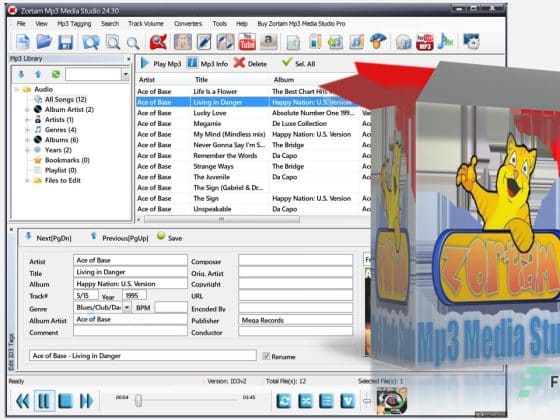Click the blue music note waveform icon
Image resolution: width=560 pixels, height=420 pixels.
[x=445, y=41]
